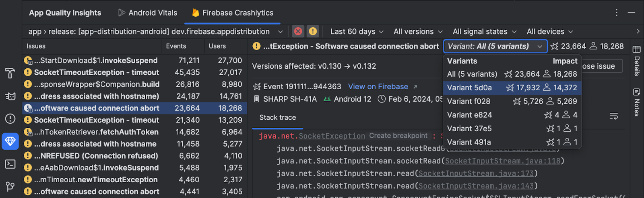Open the Problems warning sidebar icon
644x198 pixels.
point(10,119)
